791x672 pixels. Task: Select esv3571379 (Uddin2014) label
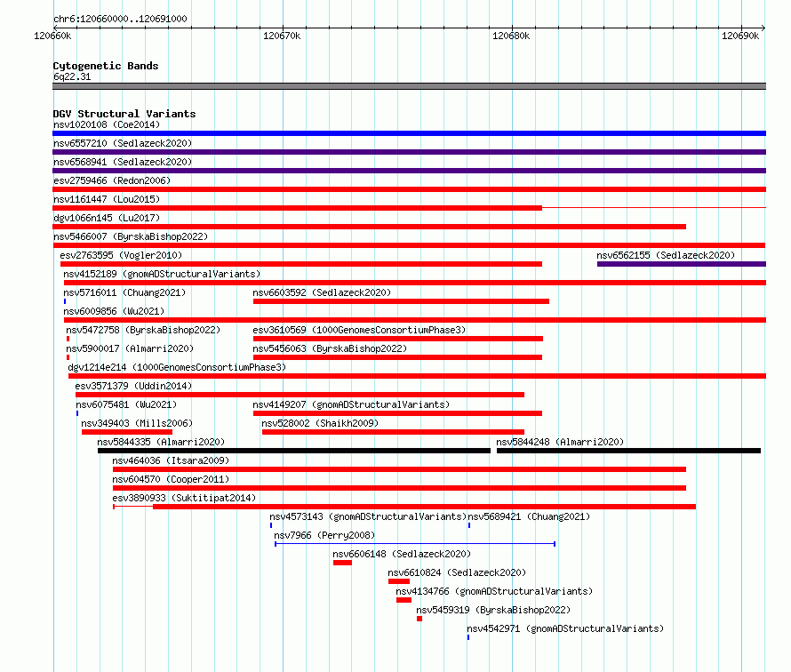tap(133, 386)
